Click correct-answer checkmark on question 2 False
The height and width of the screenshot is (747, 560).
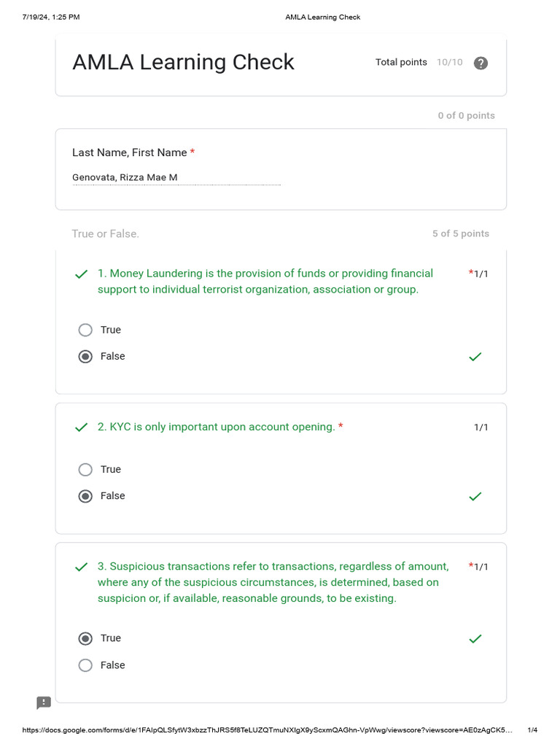point(475,496)
